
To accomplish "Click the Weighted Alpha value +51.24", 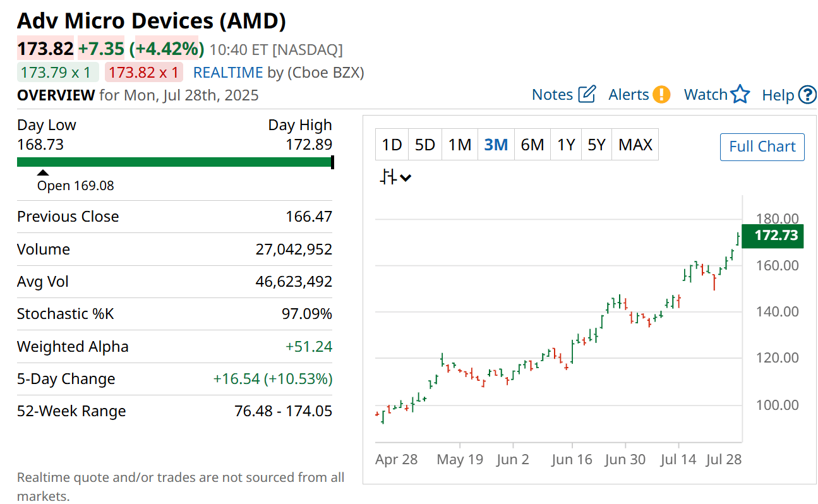I will (x=309, y=347).
